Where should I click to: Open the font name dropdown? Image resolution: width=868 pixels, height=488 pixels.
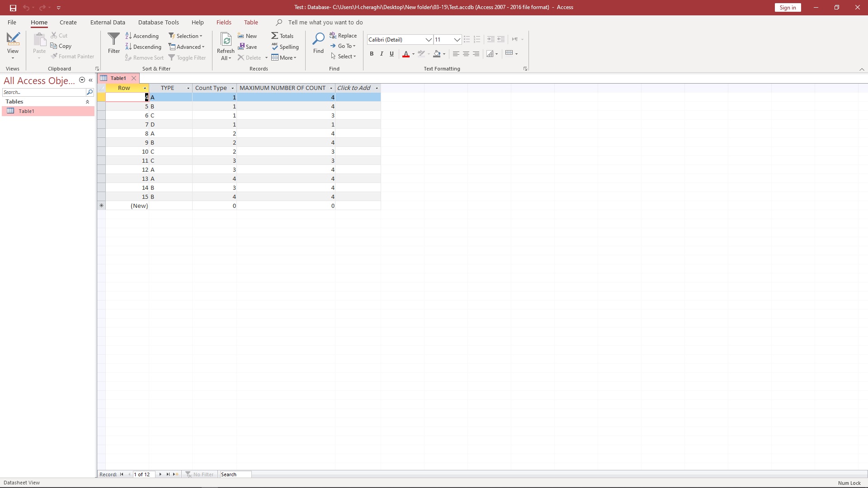[x=428, y=40]
